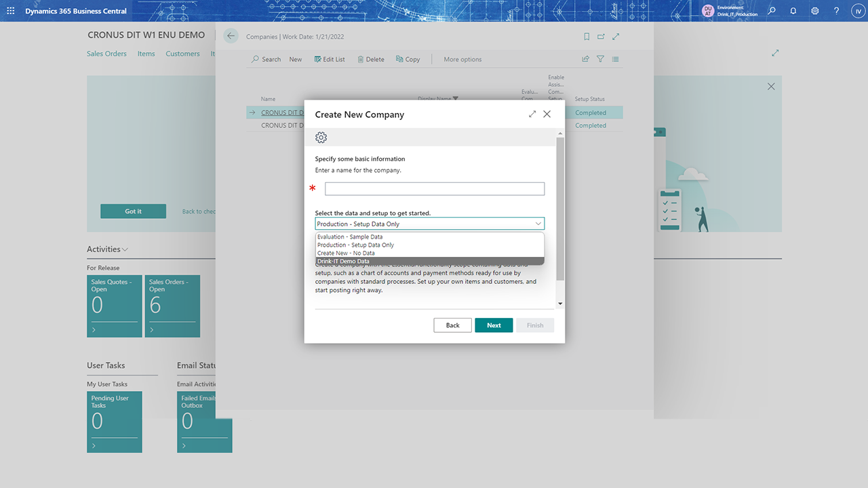Image resolution: width=868 pixels, height=488 pixels.
Task: Choose Evaluation - Sample Data option
Action: point(430,237)
